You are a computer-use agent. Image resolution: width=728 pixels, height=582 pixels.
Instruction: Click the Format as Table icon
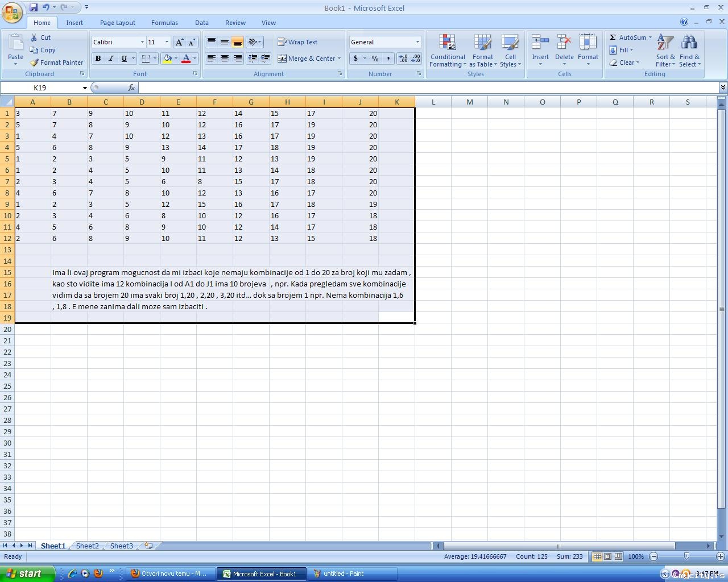click(482, 51)
